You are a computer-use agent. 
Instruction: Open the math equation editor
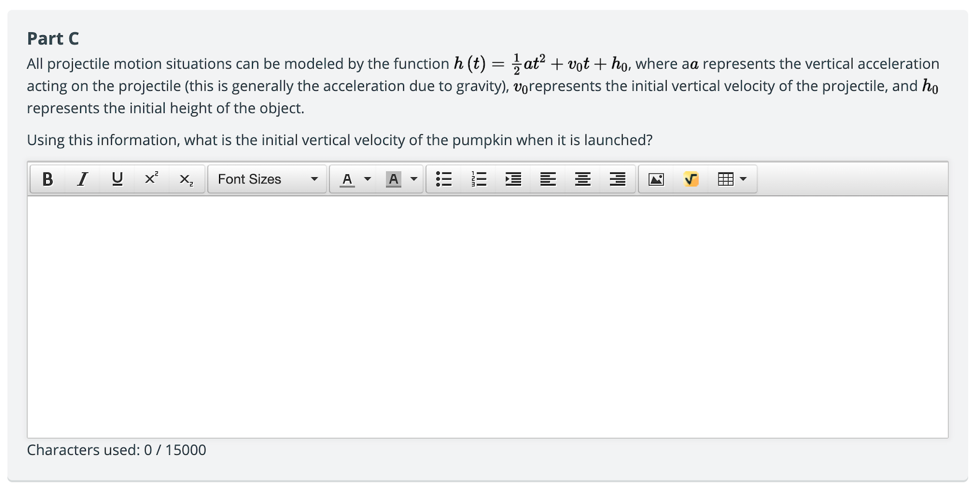click(691, 179)
